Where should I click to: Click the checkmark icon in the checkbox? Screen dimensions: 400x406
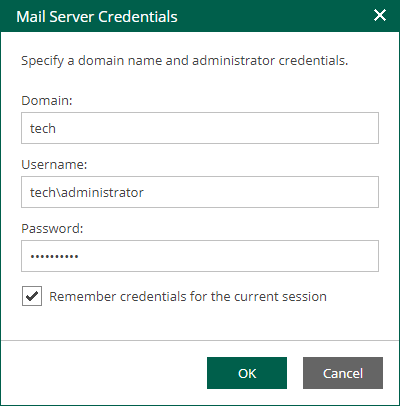(32, 296)
